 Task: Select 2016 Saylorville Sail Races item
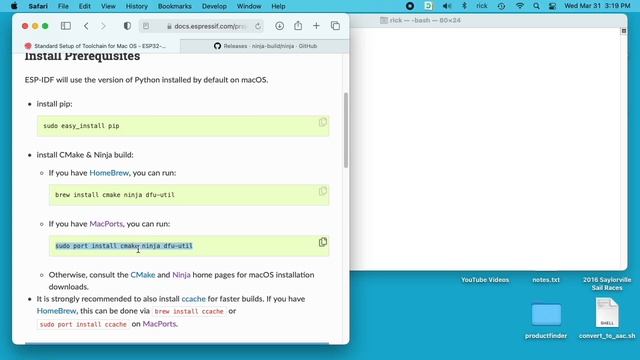coord(607,284)
